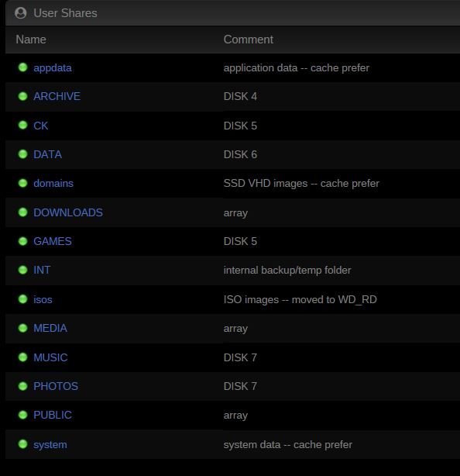Screen dimensions: 460x476
Task: Click the green status orb beside system
Action: pos(22,444)
